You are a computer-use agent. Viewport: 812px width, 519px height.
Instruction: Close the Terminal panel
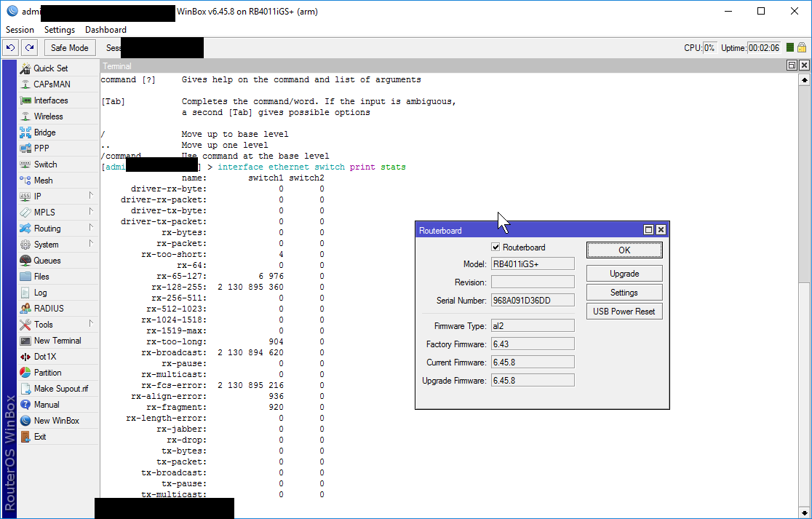tap(804, 66)
